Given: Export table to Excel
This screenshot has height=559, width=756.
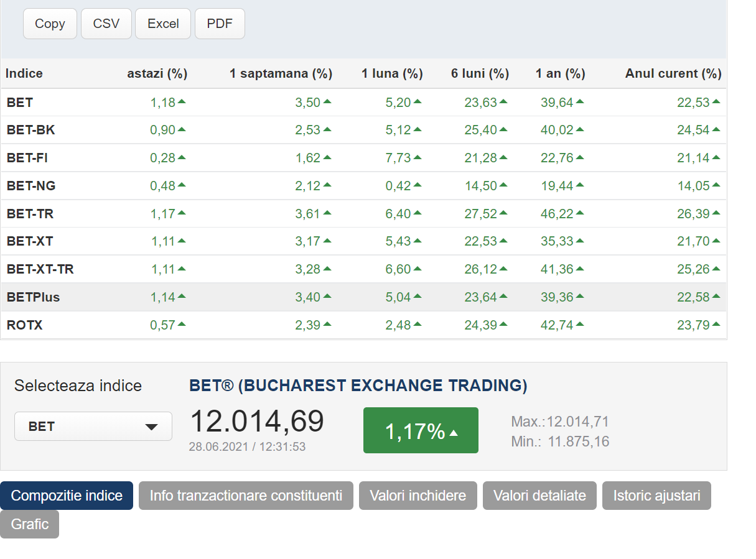Looking at the screenshot, I should (163, 24).
